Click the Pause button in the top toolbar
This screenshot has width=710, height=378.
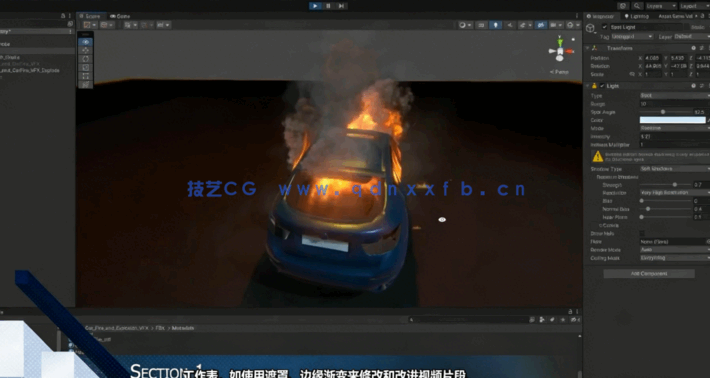click(x=328, y=6)
